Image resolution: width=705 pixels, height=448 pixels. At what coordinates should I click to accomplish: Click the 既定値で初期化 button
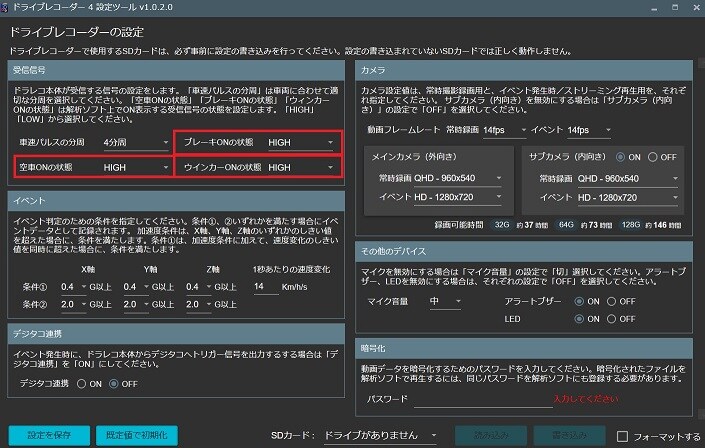(x=137, y=435)
